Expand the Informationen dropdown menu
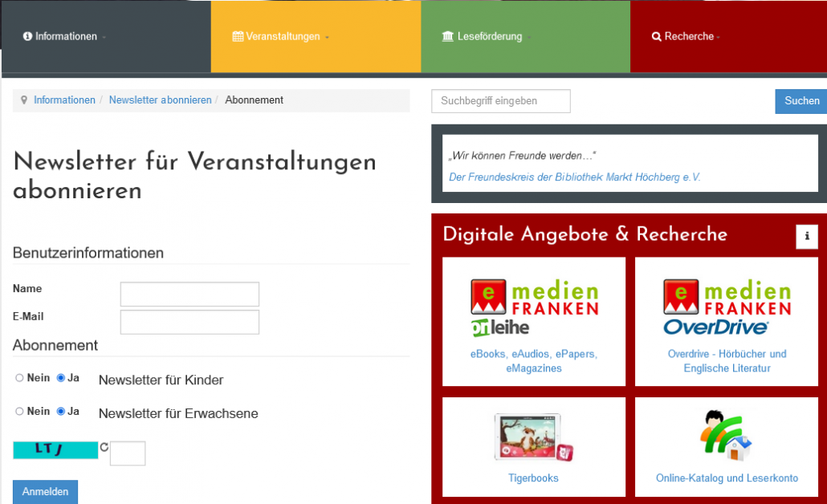827x504 pixels. coord(65,37)
